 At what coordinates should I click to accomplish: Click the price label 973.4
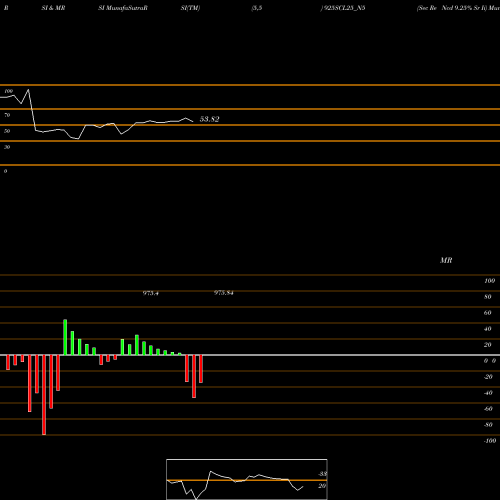click(151, 293)
